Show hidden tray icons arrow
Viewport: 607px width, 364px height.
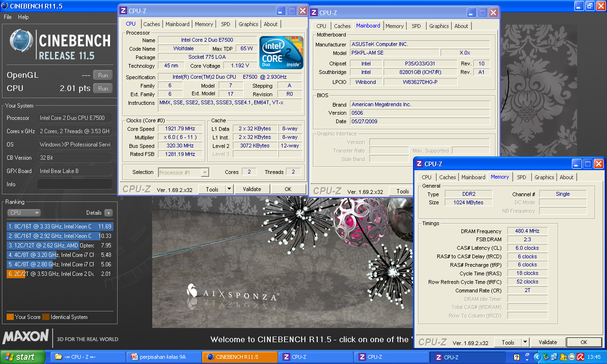coord(537,357)
